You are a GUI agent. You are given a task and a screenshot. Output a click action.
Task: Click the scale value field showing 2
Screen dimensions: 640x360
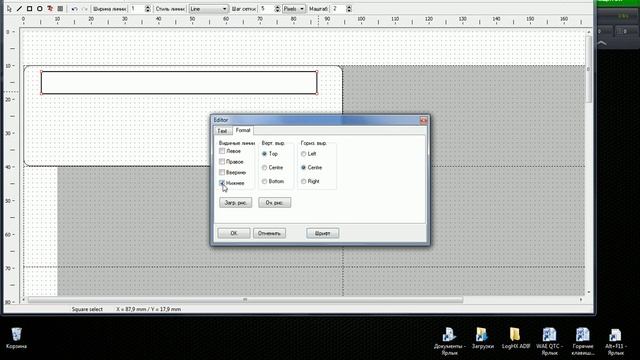tap(338, 9)
